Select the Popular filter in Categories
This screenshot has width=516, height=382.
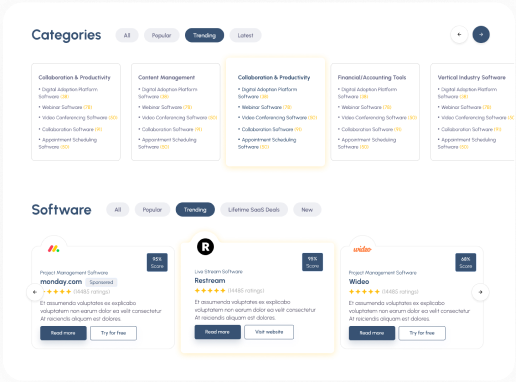(162, 35)
